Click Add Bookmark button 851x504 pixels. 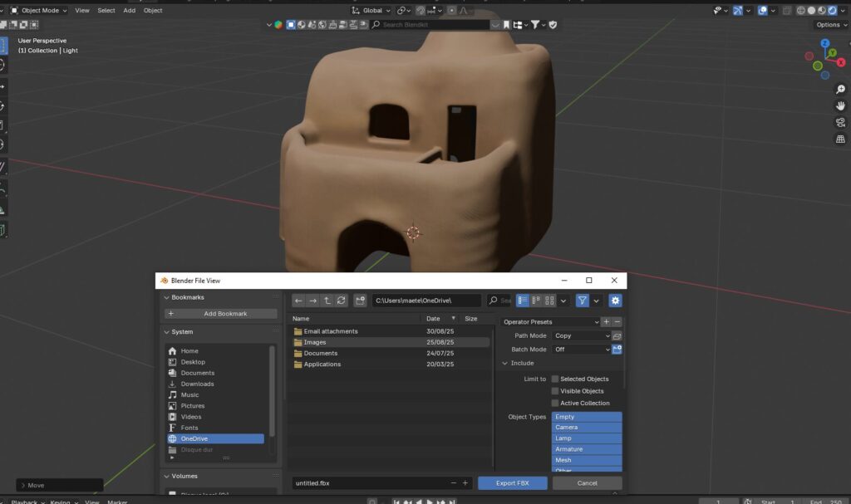pyautogui.click(x=220, y=314)
